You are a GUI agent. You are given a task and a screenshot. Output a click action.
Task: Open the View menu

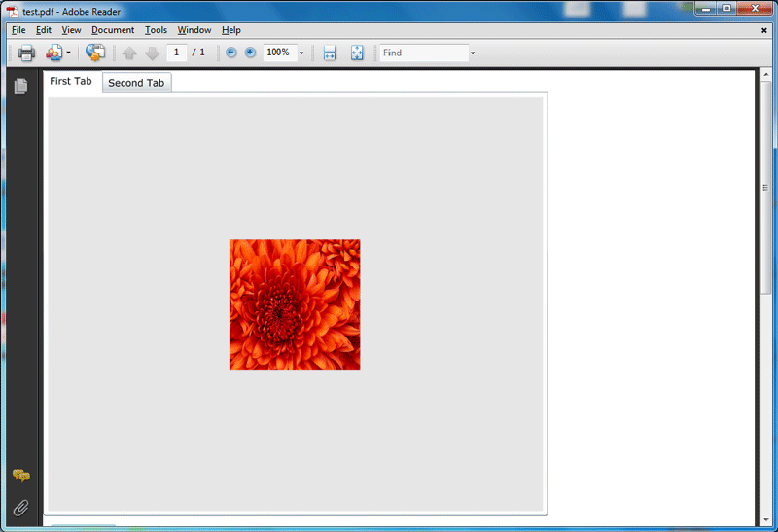[x=71, y=30]
